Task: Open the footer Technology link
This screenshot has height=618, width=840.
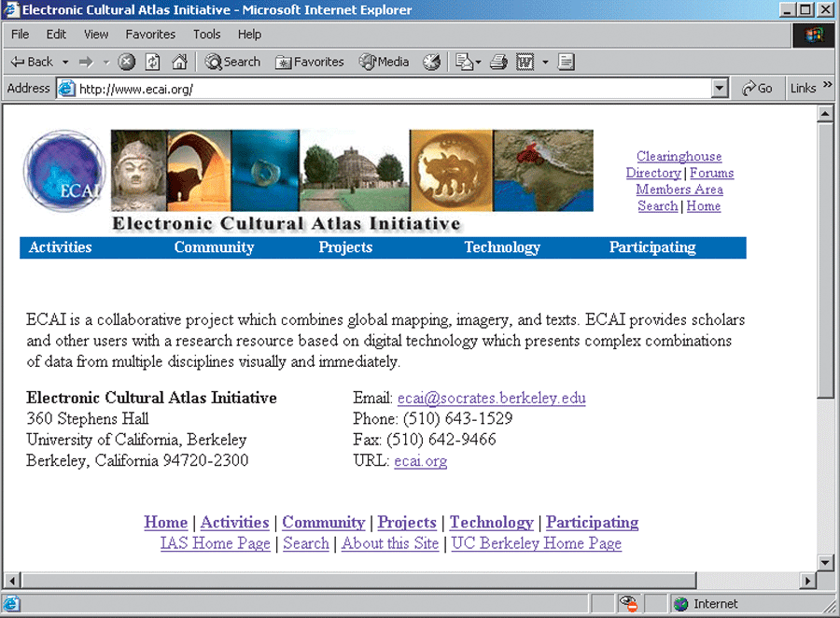Action: point(491,523)
